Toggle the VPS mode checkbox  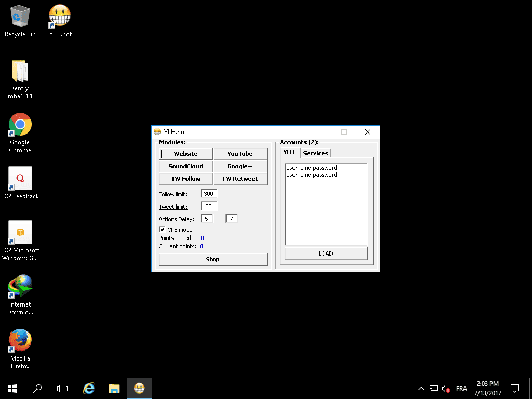click(162, 229)
